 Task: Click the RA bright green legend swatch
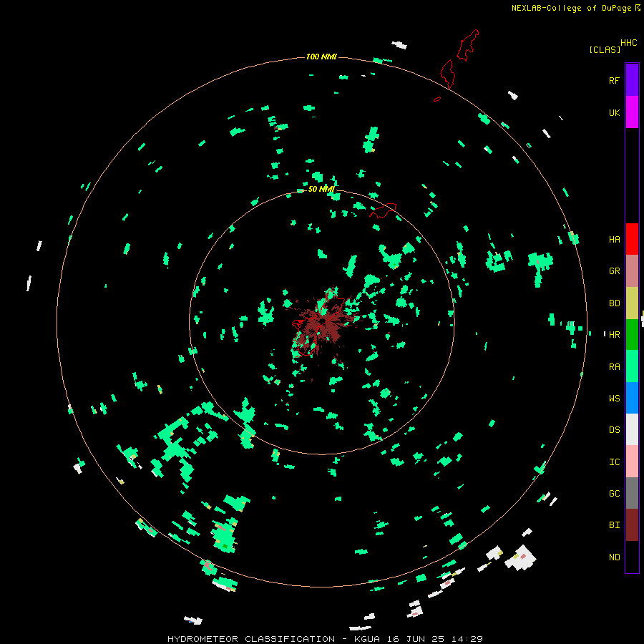632,366
